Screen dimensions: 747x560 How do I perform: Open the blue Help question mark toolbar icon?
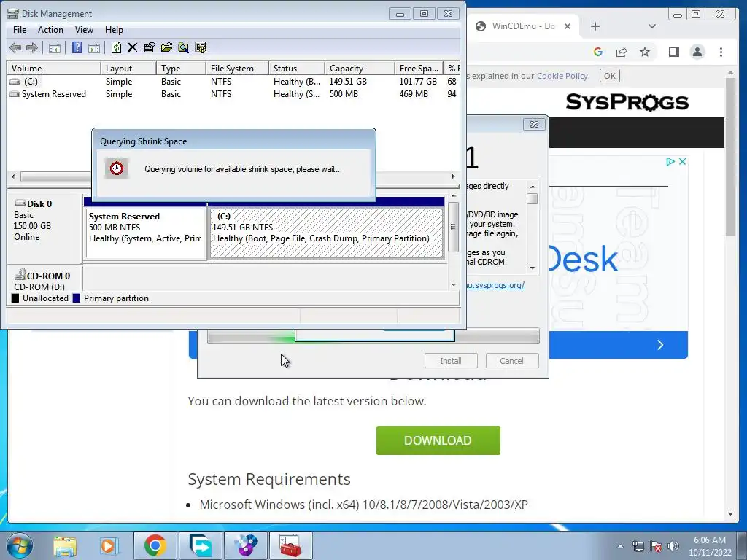coord(77,47)
